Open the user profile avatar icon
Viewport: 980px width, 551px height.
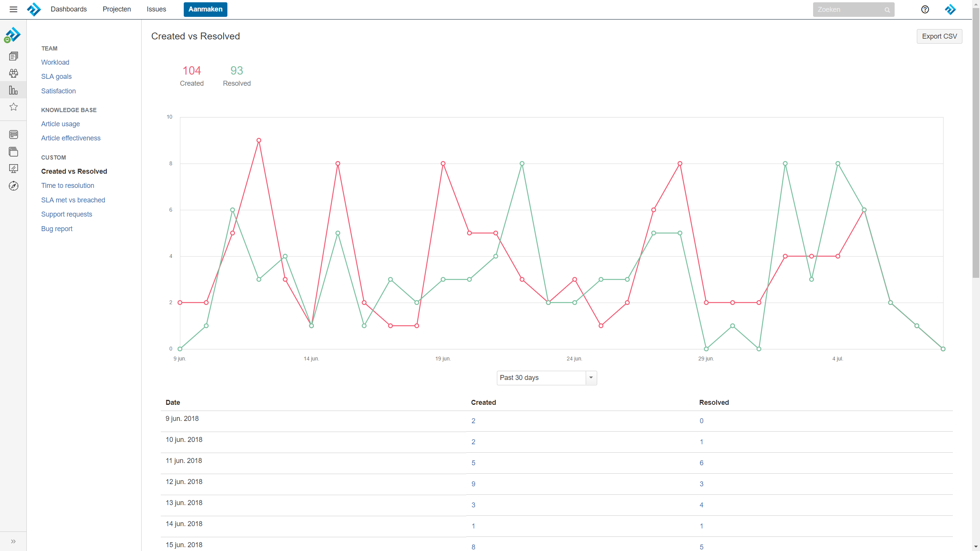point(950,9)
